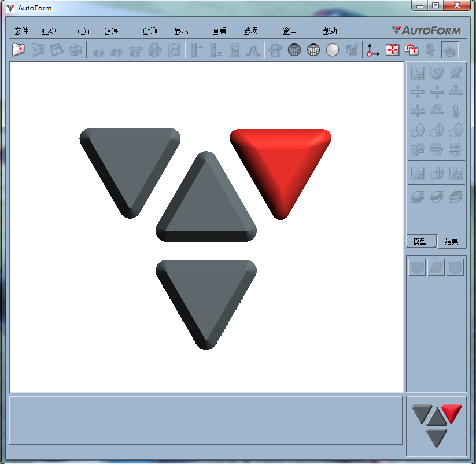The width and height of the screenshot is (476, 464).
Task: Open the 窗口 menu
Action: [290, 31]
